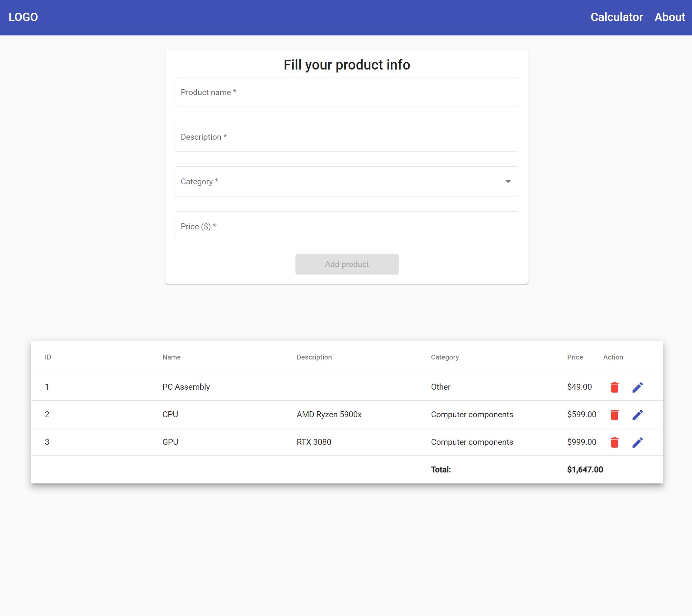This screenshot has height=616, width=692.
Task: Delete the CPU product
Action: pos(614,414)
